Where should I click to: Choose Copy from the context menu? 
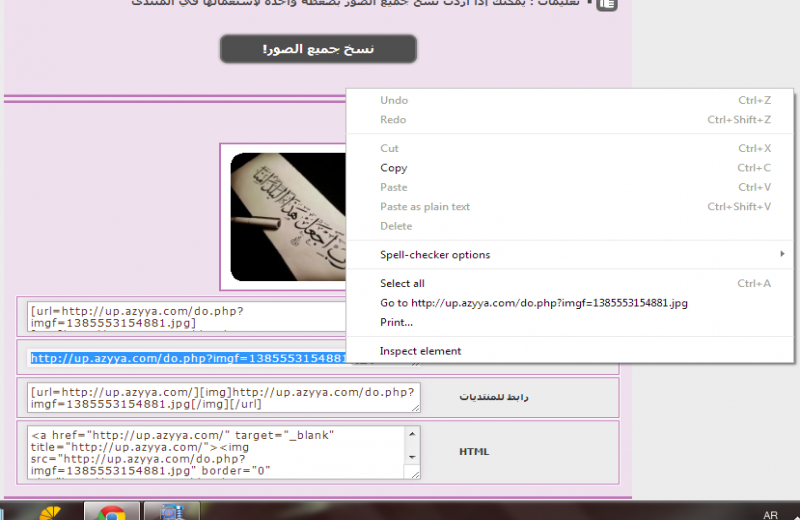click(x=394, y=168)
